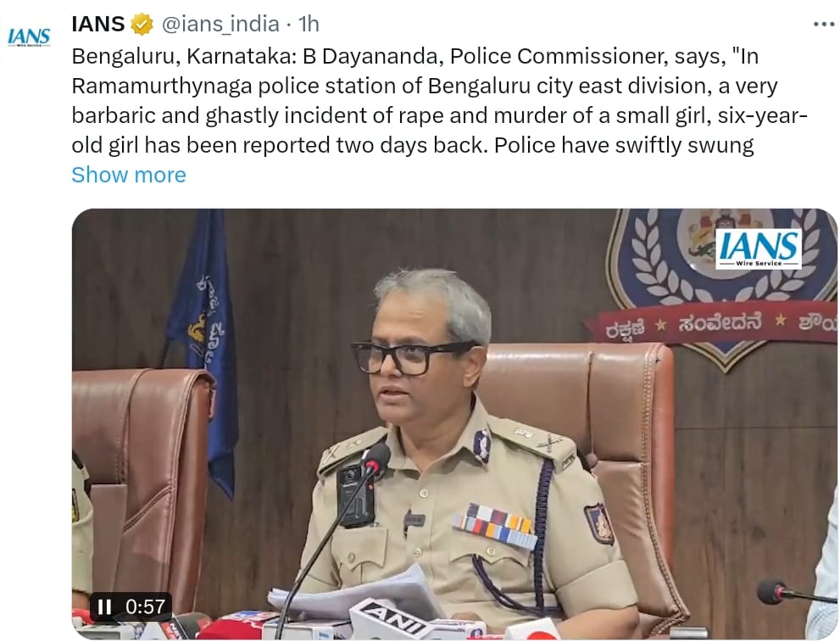Click the body camera on officer's uniform

click(355, 495)
